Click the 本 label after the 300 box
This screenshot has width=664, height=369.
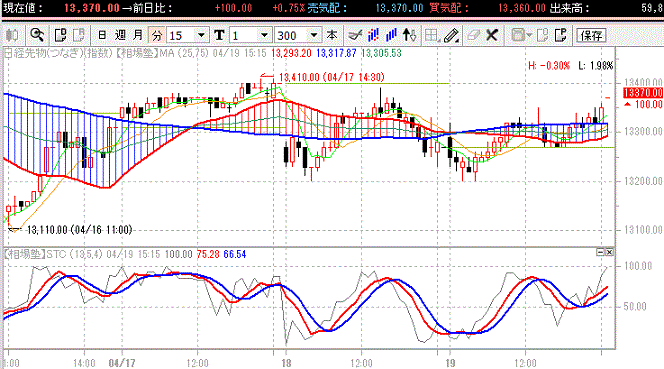[332, 35]
